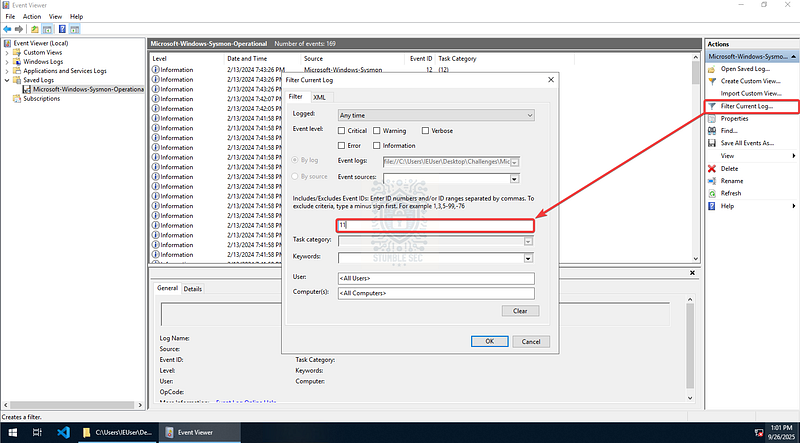Sort by Event ID column header

point(421,59)
